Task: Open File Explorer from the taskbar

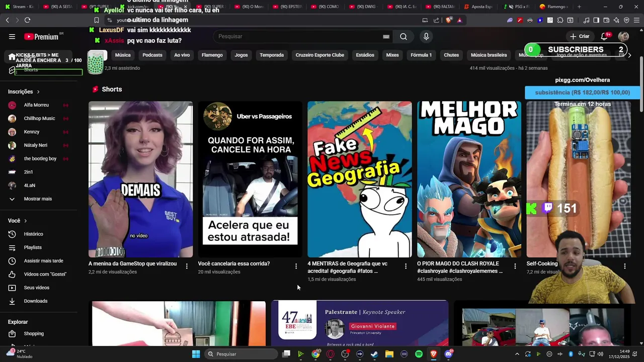Action: [x=389, y=354]
